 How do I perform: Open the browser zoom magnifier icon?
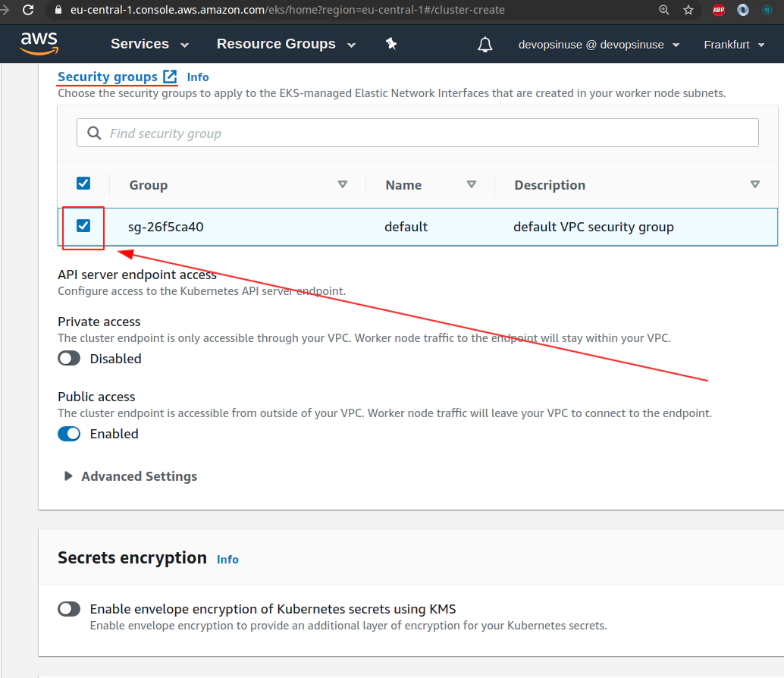coord(663,10)
